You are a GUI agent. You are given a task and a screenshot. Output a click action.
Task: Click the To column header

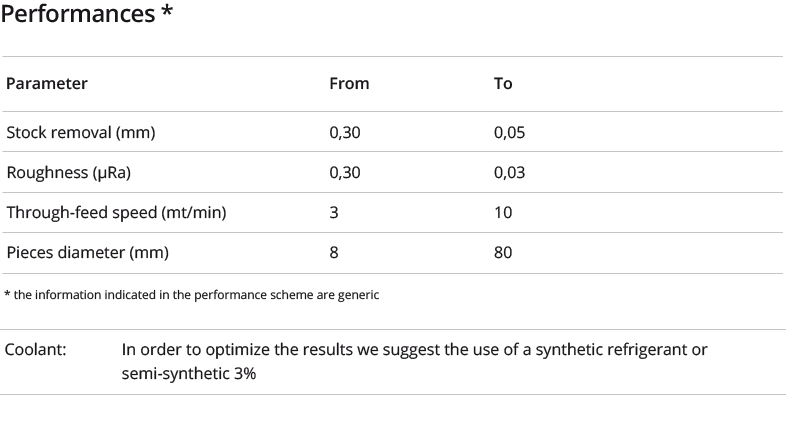pyautogui.click(x=503, y=83)
